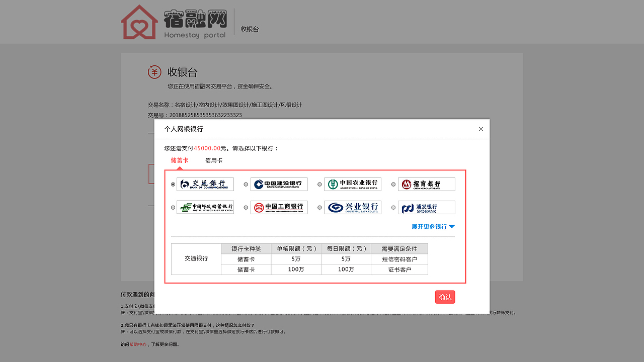644x362 pixels.
Task: Select the Bank of Communications logo
Action: click(x=205, y=184)
